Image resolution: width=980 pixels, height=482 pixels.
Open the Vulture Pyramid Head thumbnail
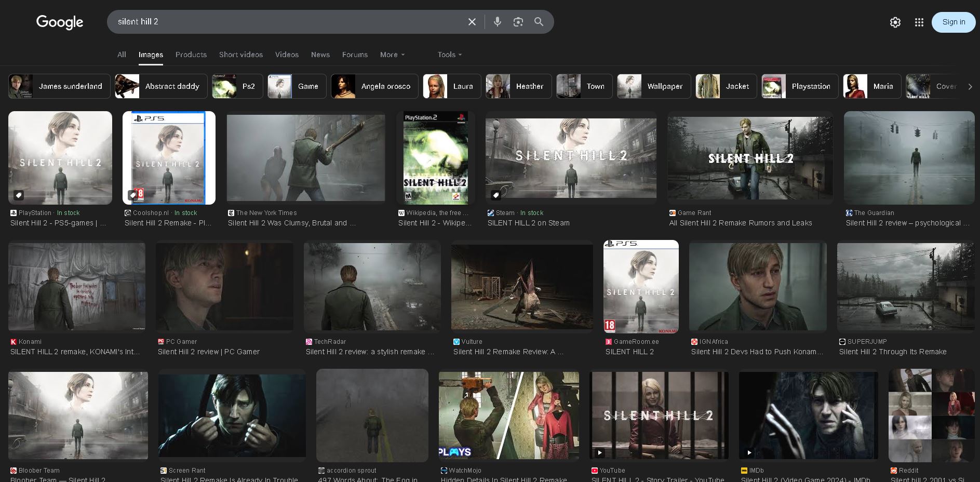pos(522,287)
